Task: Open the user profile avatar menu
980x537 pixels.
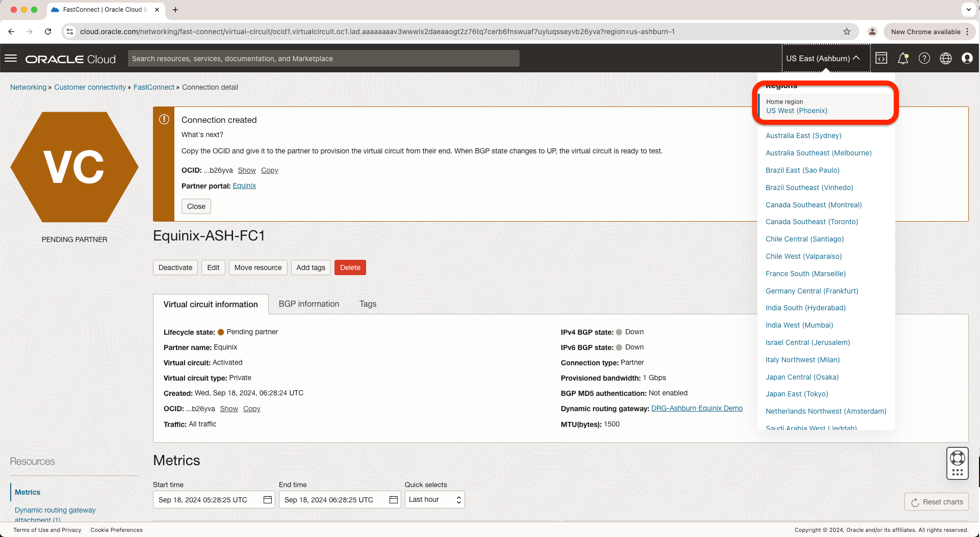Action: (x=967, y=59)
